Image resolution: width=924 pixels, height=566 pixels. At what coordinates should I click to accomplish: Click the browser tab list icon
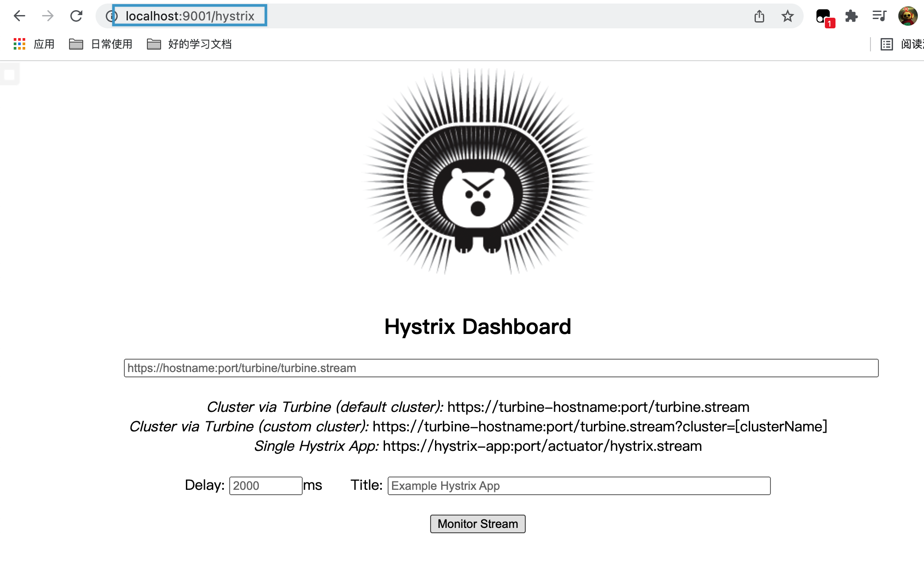click(881, 16)
